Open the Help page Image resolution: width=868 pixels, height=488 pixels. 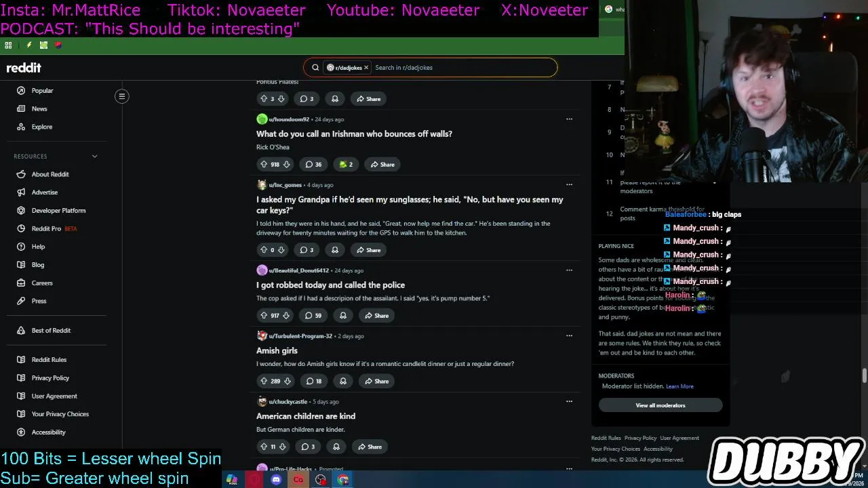coord(38,247)
